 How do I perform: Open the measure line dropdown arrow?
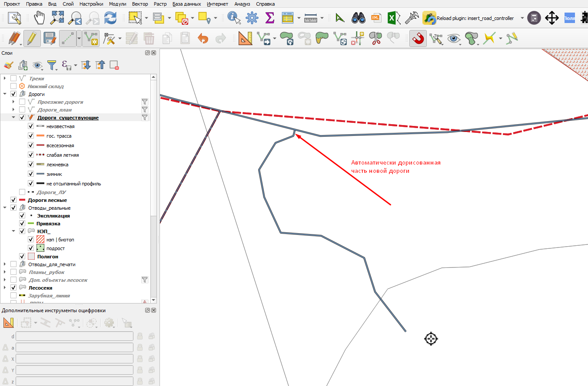322,18
